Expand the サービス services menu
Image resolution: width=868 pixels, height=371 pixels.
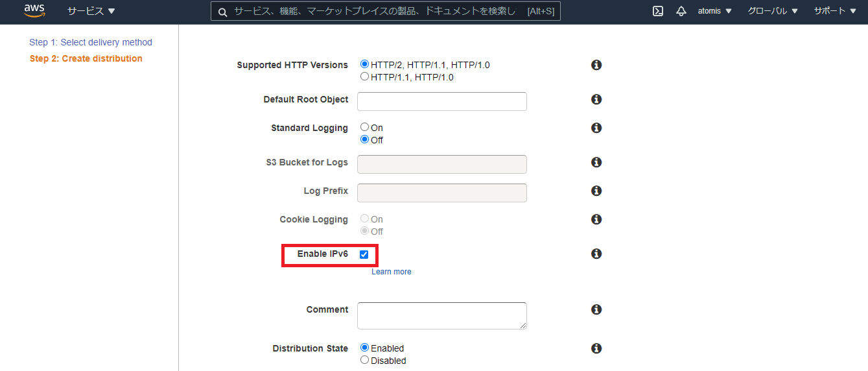(x=91, y=11)
